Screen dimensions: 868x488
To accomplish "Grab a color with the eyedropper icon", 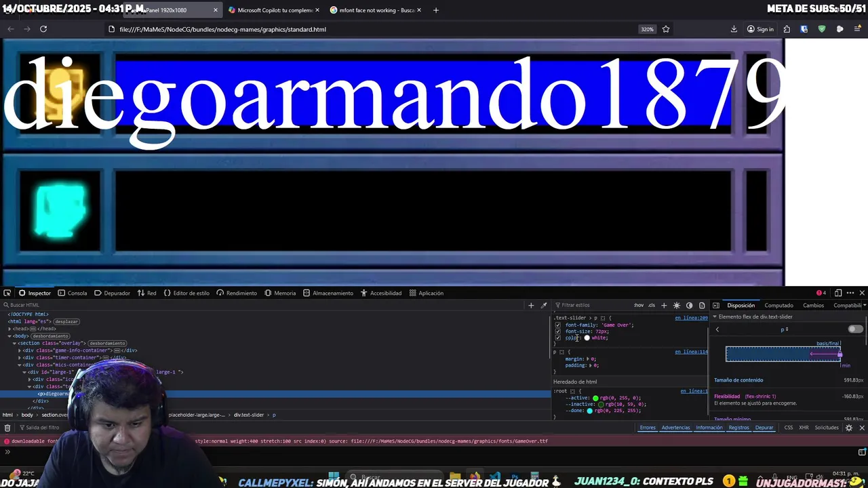I will 543,305.
